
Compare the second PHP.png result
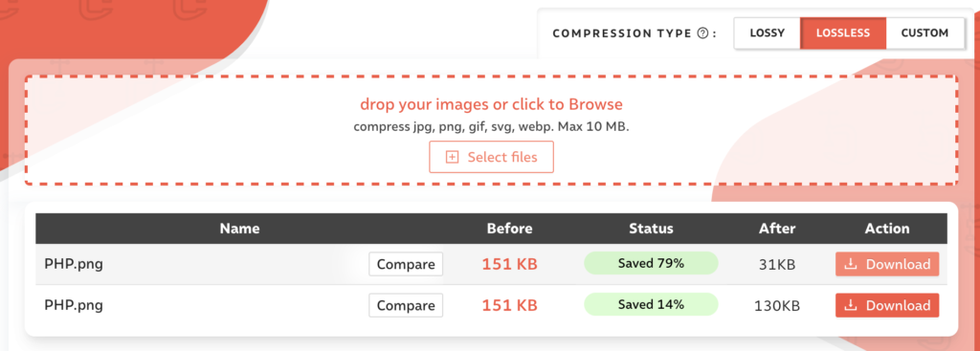[x=406, y=305]
